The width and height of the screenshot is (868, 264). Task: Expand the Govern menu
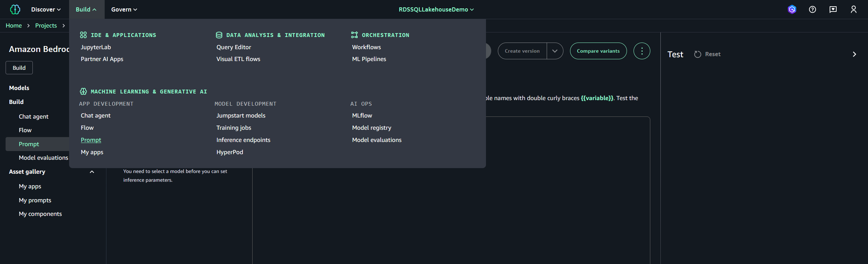click(x=124, y=9)
